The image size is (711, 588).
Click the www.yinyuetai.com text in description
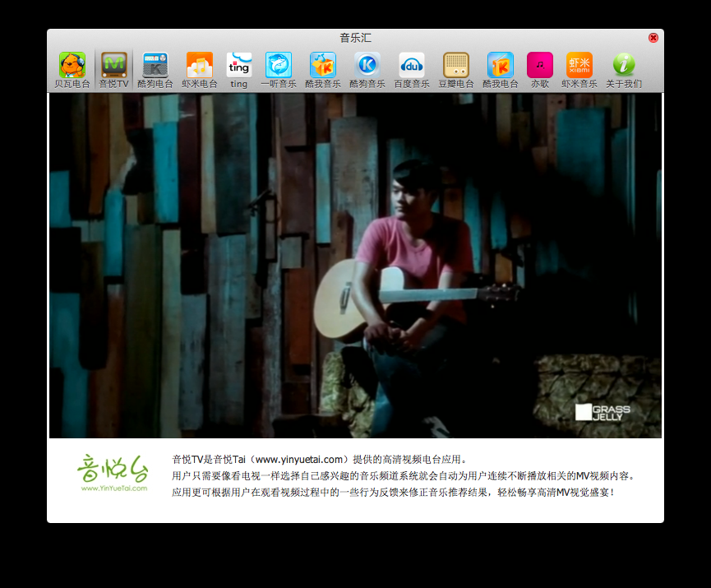299,460
